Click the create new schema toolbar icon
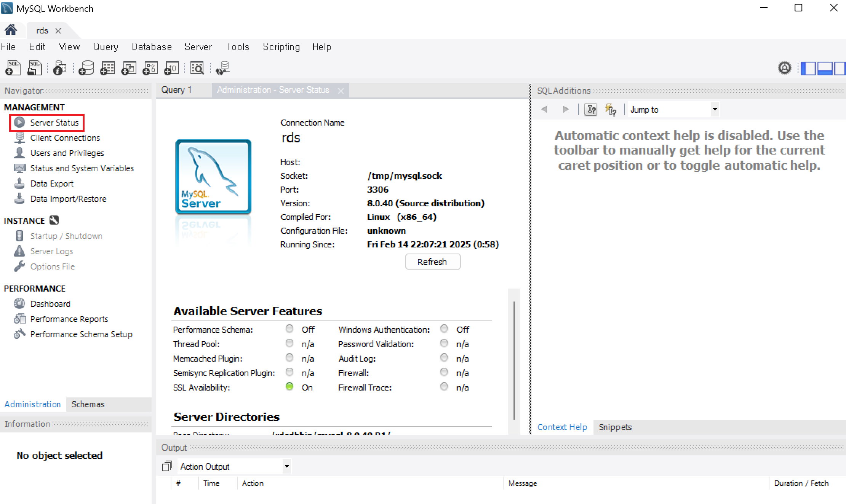This screenshot has height=504, width=846. point(86,68)
